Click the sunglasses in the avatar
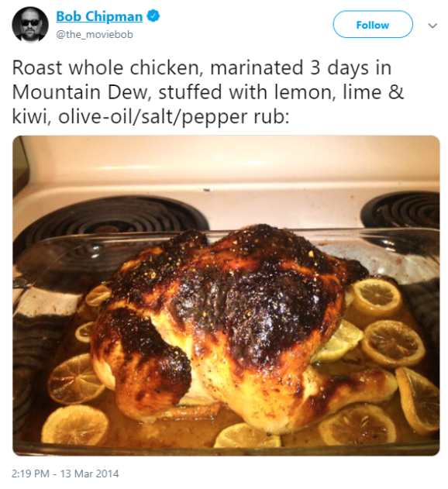The height and width of the screenshot is (489, 448). click(30, 22)
